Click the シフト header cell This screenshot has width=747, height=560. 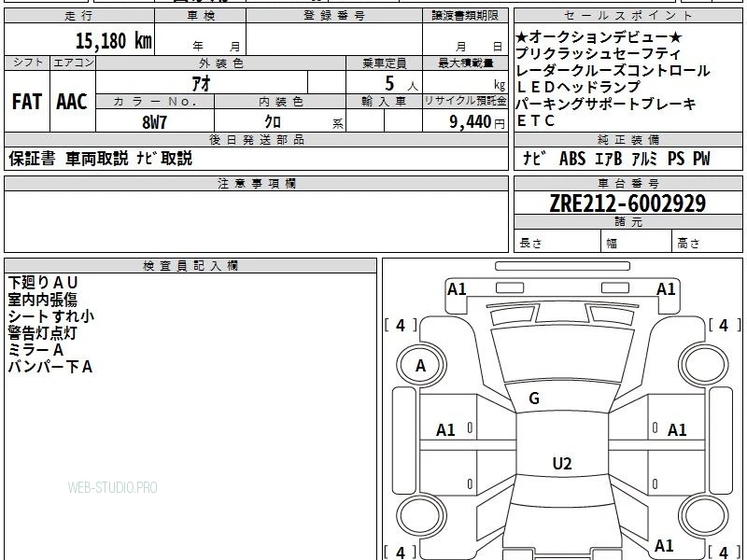click(27, 63)
